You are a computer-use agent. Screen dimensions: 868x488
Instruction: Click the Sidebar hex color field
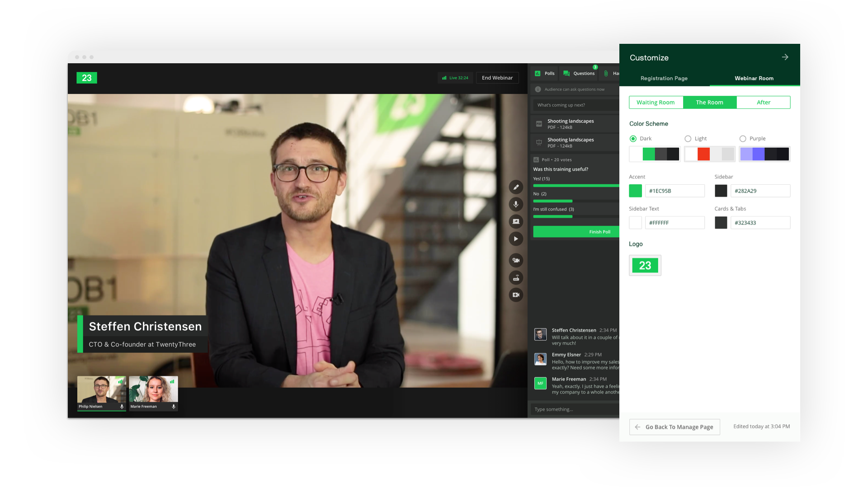tap(760, 191)
